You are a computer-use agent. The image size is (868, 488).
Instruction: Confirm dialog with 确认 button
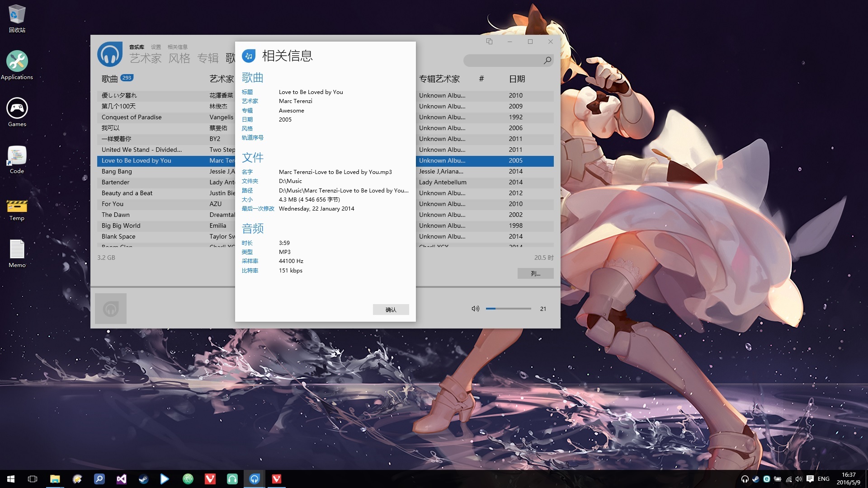pos(391,310)
